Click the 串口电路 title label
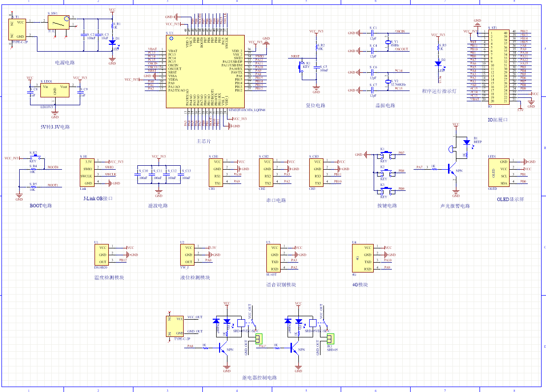The image size is (546, 392). (x=276, y=200)
